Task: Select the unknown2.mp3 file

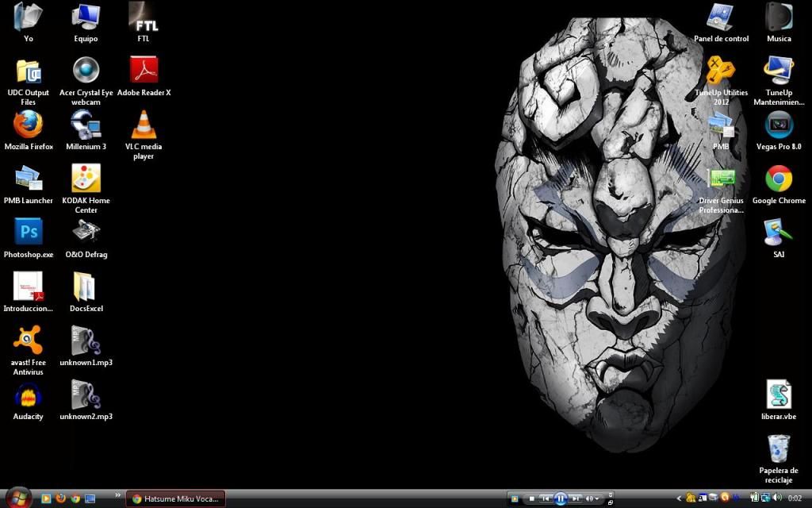Action: [86, 400]
